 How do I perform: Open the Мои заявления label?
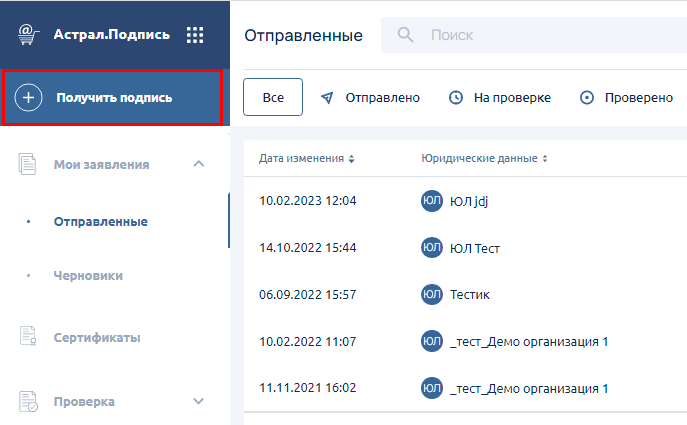tap(102, 165)
